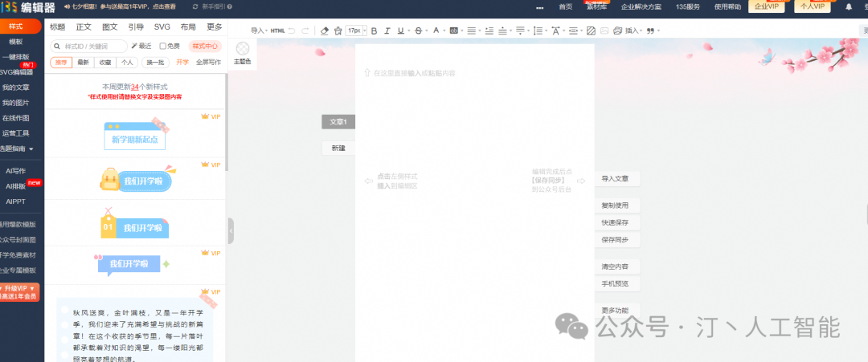The image size is (868, 362).
Task: Open the theme color picker (主题色)
Action: (243, 54)
